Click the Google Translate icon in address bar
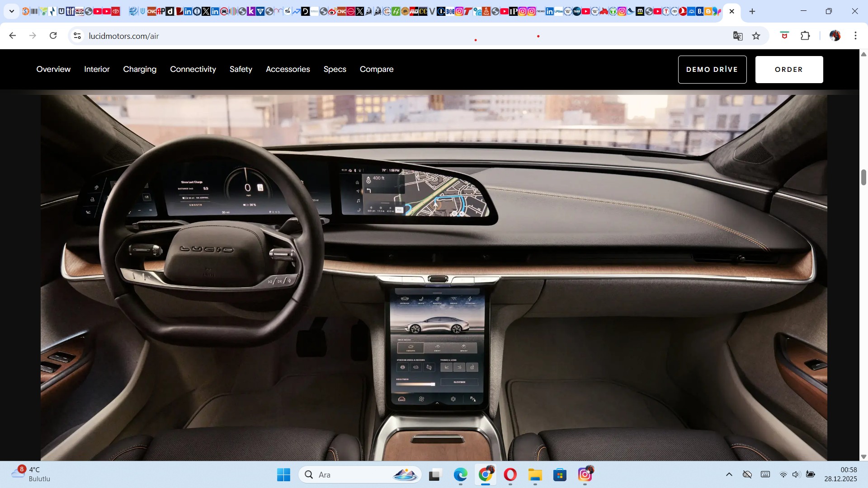This screenshot has width=868, height=488. [x=738, y=36]
